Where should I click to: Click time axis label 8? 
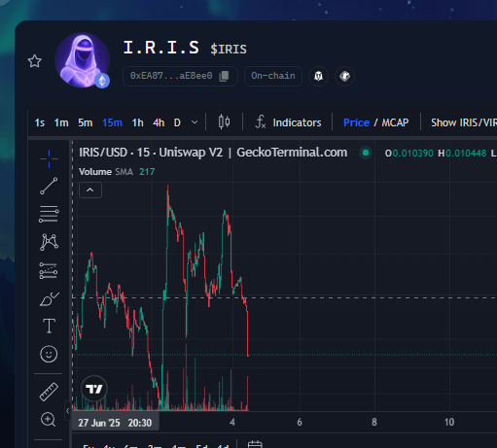coord(374,422)
